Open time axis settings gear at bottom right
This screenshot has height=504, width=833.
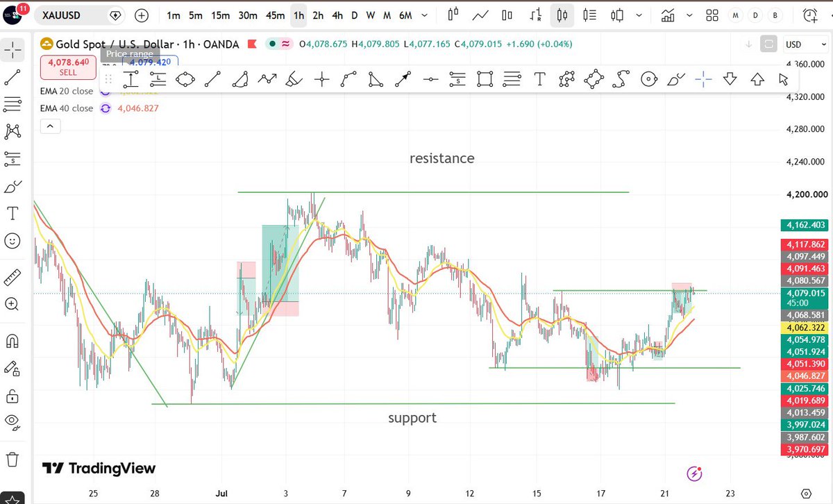[x=805, y=494]
